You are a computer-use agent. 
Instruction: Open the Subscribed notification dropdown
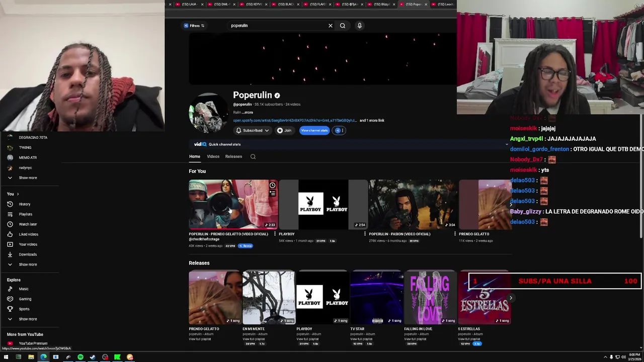click(x=252, y=130)
